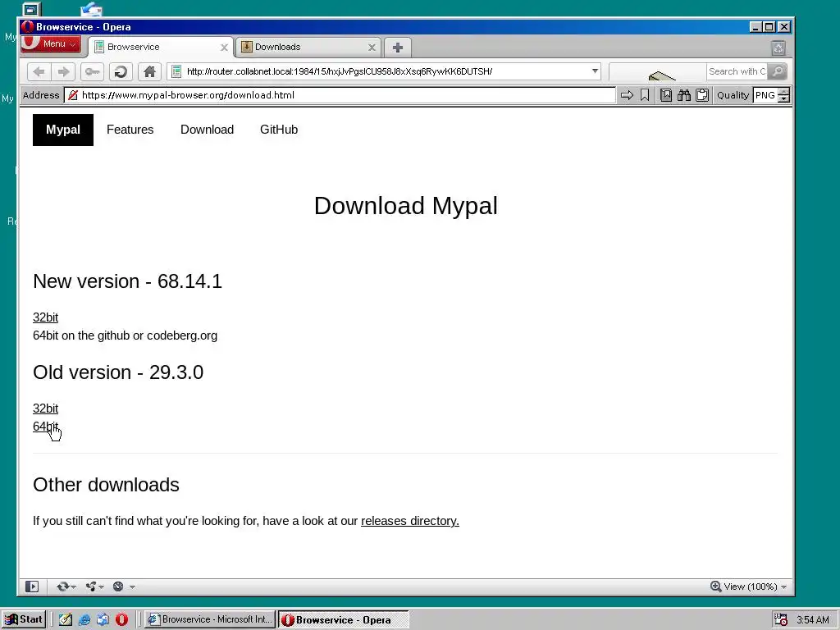Go forward with the Opera Forward arrow
840x630 pixels.
[63, 71]
